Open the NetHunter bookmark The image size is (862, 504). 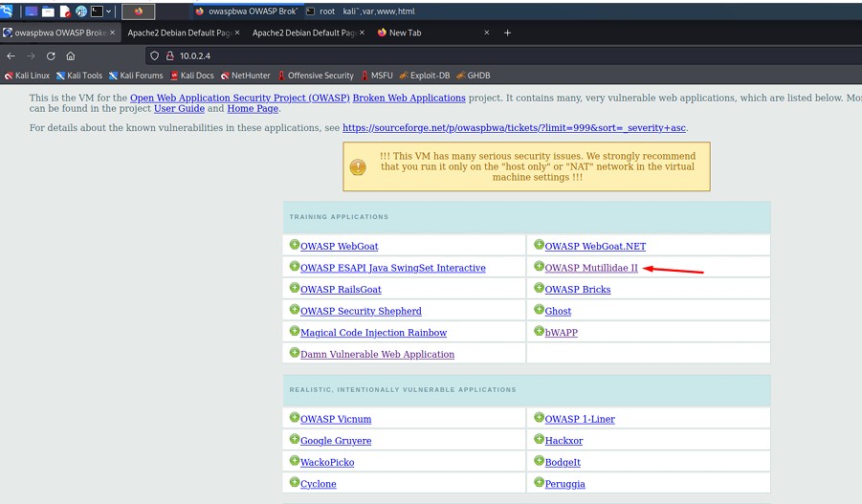click(245, 76)
